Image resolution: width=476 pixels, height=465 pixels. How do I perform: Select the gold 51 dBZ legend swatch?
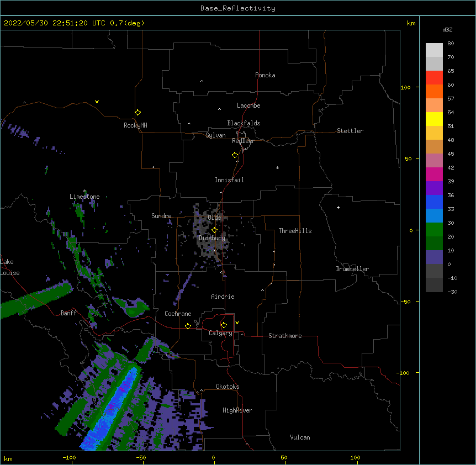pyautogui.click(x=434, y=133)
